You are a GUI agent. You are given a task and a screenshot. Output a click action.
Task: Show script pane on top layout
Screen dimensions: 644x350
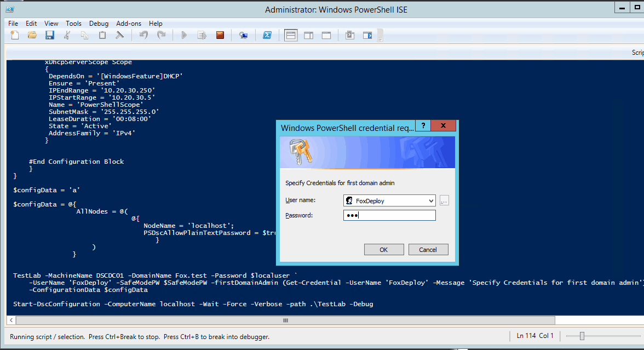[291, 35]
